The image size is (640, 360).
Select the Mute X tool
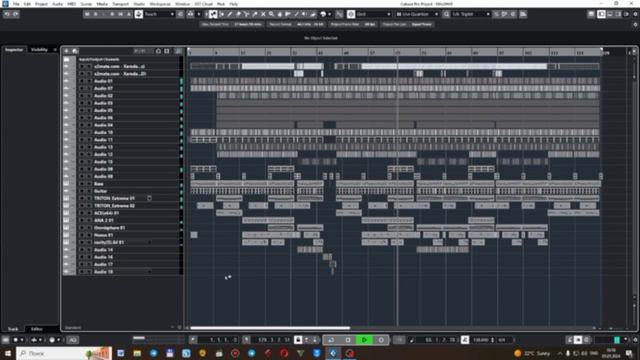tap(263, 14)
